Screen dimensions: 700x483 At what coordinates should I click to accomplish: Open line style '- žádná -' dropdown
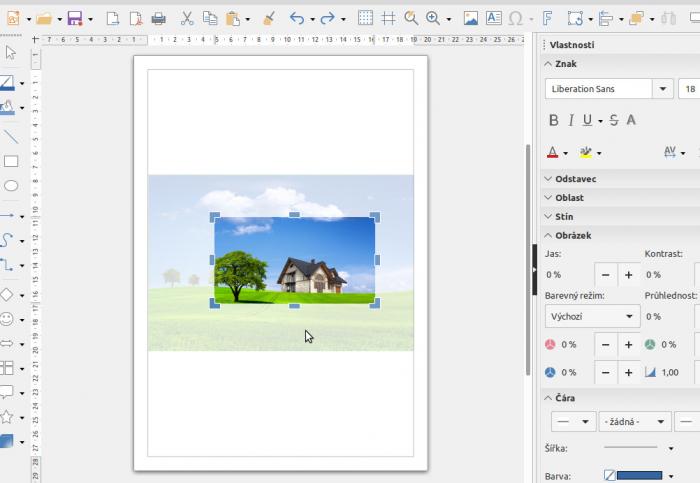click(635, 422)
